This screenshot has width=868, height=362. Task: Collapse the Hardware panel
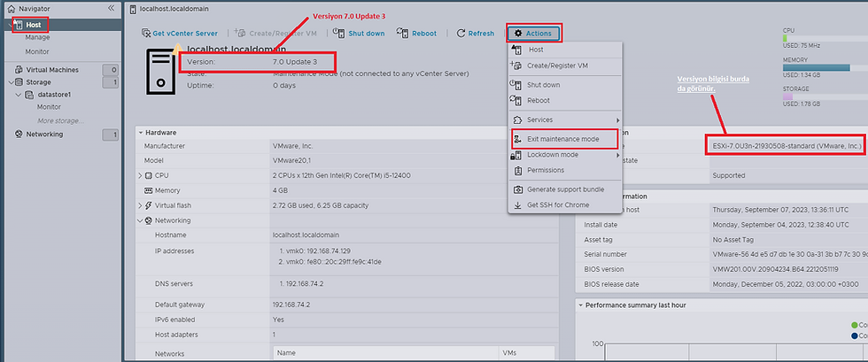pos(141,133)
